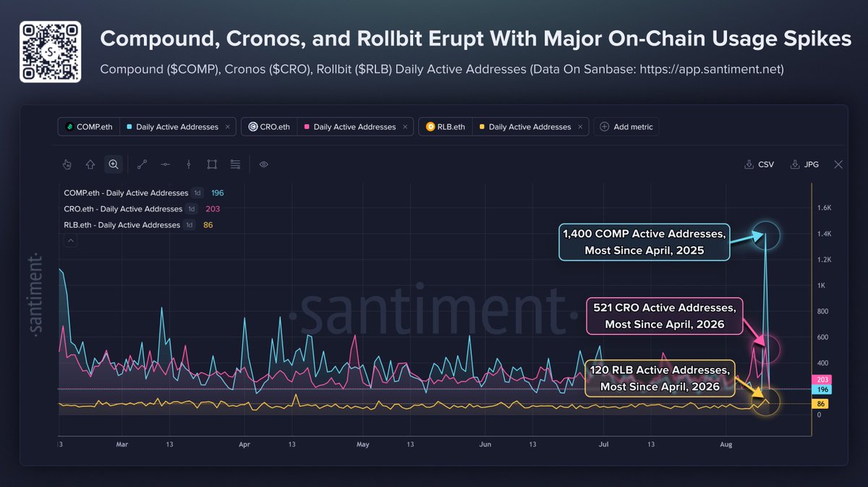Viewport: 868px width, 487px height.
Task: Open the list lines tool
Action: pyautogui.click(x=235, y=164)
